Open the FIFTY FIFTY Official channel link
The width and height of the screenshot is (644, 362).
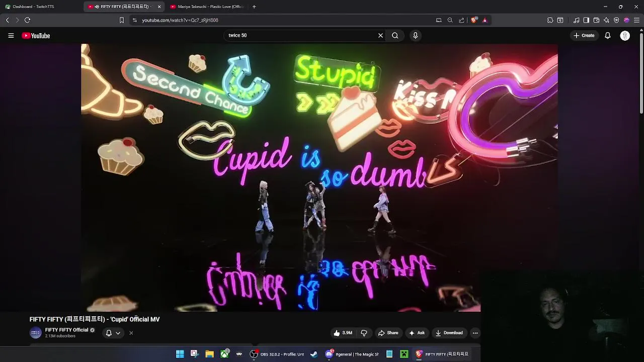coord(66,330)
